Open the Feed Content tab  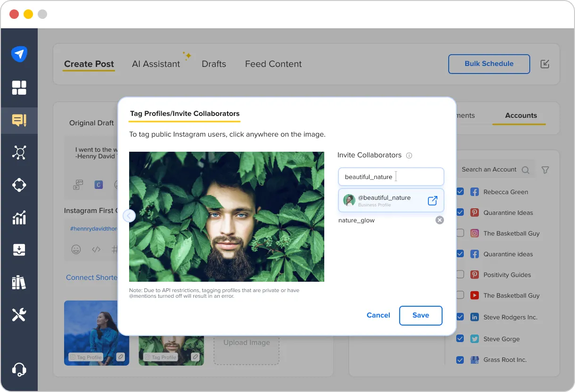(273, 64)
